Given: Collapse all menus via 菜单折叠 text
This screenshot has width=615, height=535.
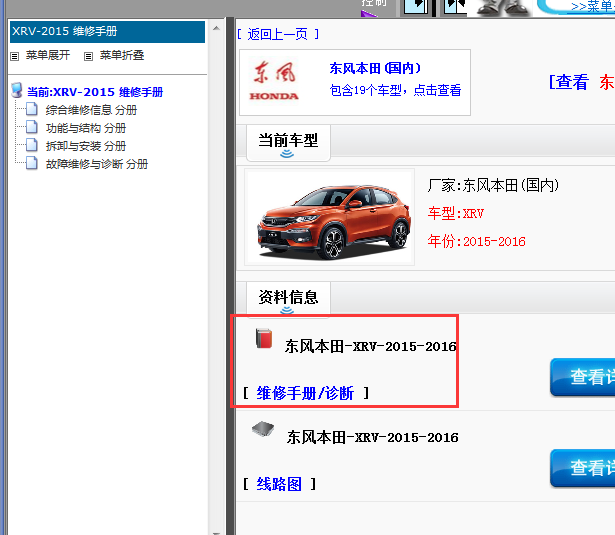Looking at the screenshot, I should click(x=122, y=55).
